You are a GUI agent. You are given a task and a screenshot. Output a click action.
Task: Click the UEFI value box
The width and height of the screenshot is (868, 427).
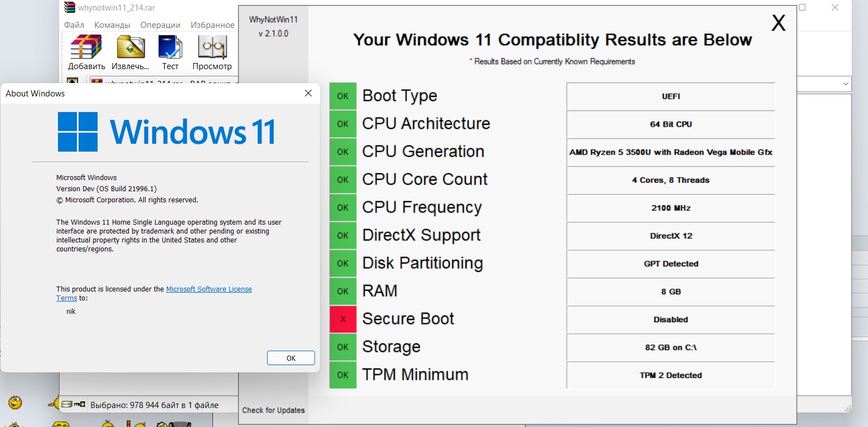pos(671,96)
